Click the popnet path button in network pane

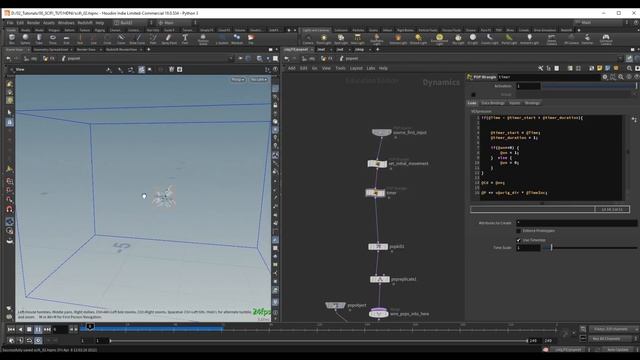pyautogui.click(x=349, y=59)
